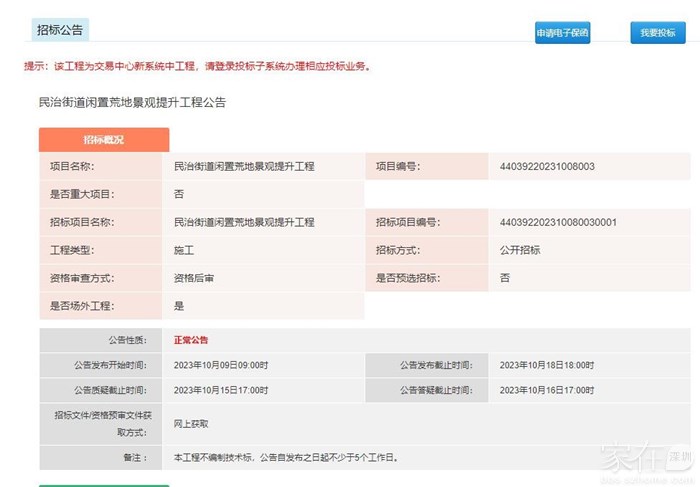Select the 招标公告 tab header
The height and width of the screenshot is (487, 700).
coord(60,30)
